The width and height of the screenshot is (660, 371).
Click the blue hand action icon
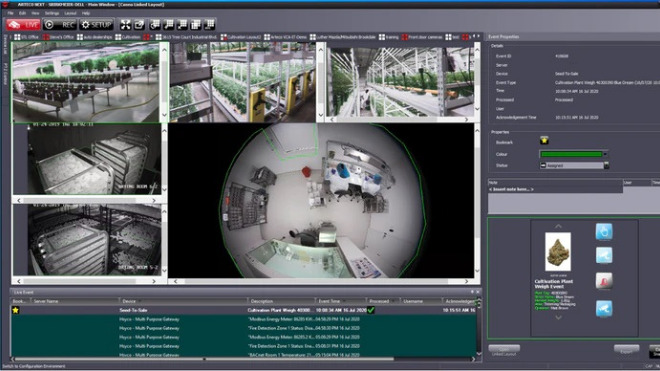point(604,232)
